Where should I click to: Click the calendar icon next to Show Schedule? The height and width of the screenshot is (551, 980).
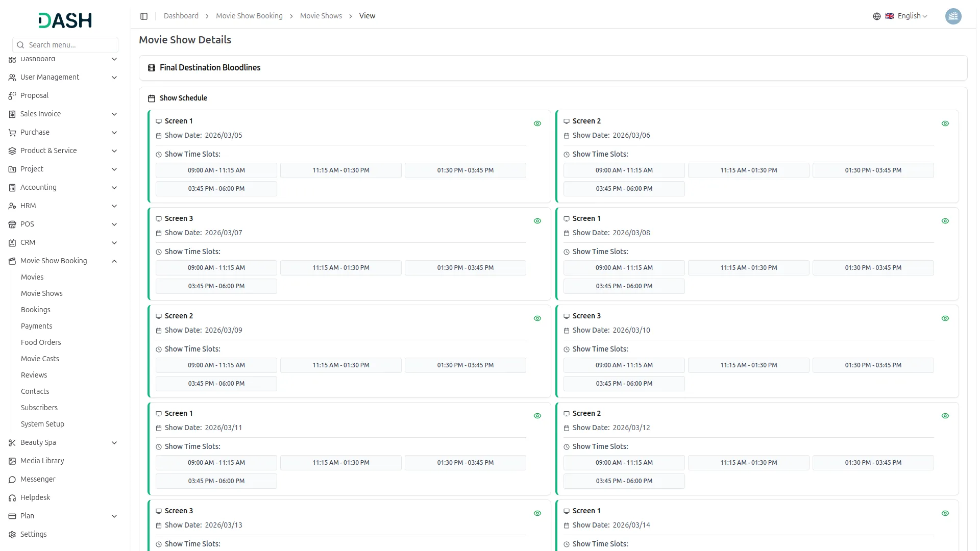click(151, 98)
